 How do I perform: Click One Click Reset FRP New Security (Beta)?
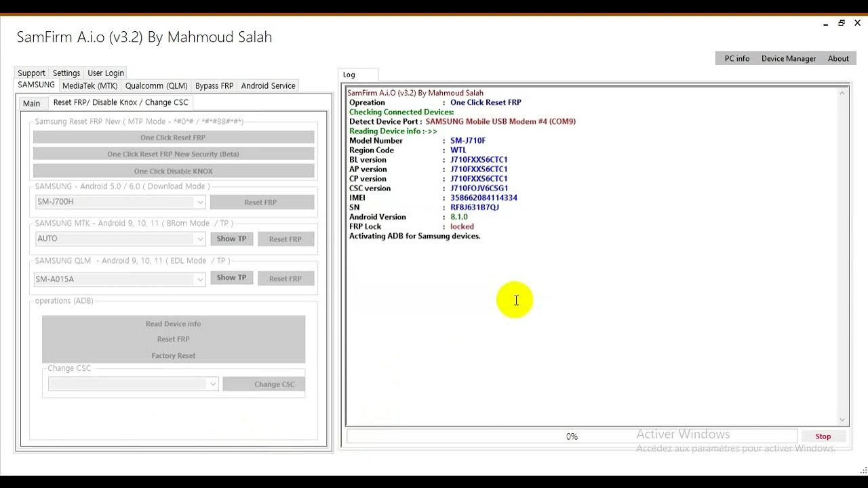click(x=173, y=154)
